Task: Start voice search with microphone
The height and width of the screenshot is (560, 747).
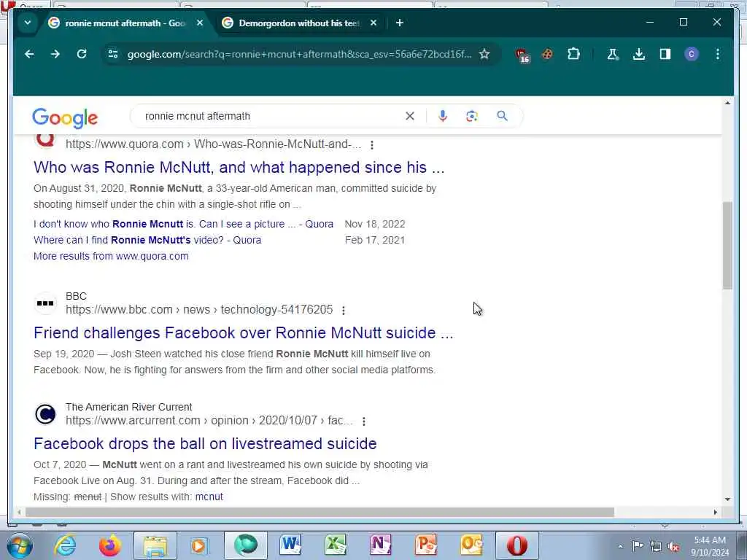Action: (443, 116)
